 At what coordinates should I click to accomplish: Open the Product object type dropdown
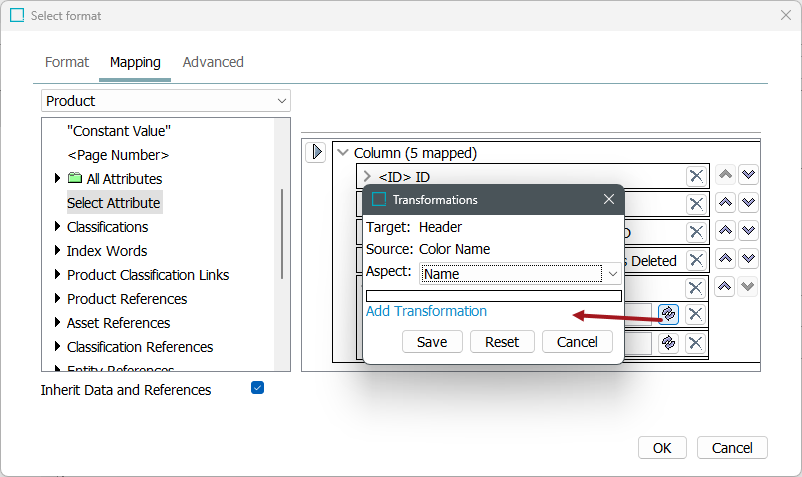point(166,101)
